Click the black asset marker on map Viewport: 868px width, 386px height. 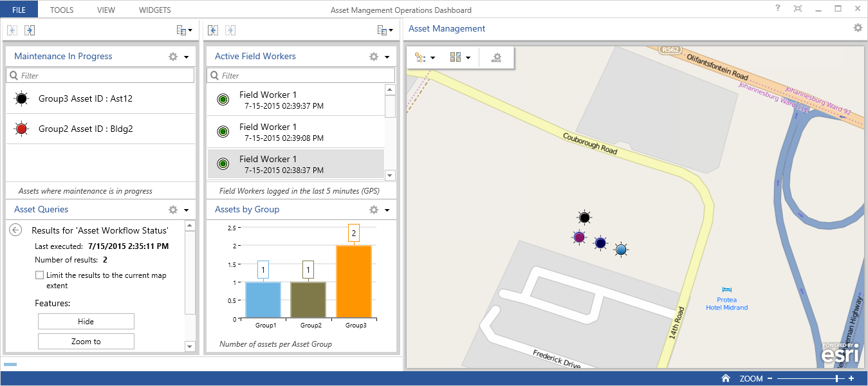point(584,218)
